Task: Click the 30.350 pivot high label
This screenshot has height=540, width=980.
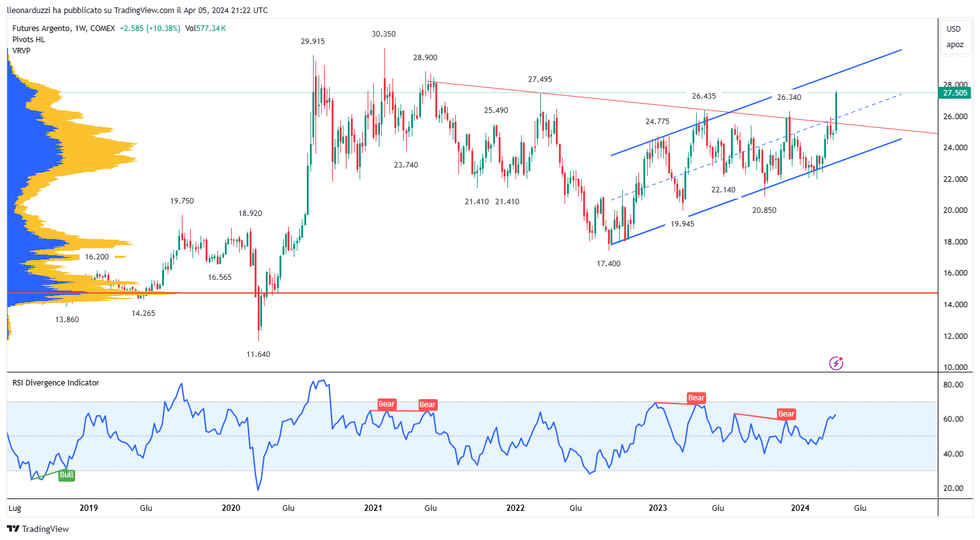Action: (x=384, y=34)
